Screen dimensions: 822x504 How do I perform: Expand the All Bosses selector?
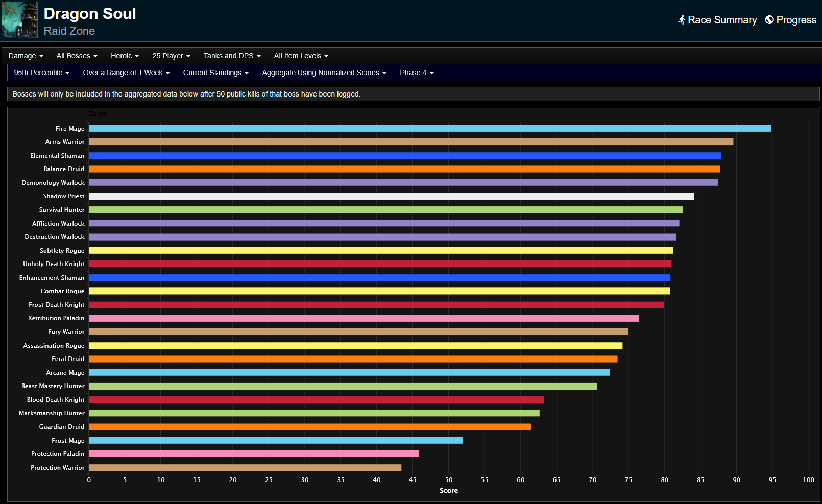click(x=76, y=56)
